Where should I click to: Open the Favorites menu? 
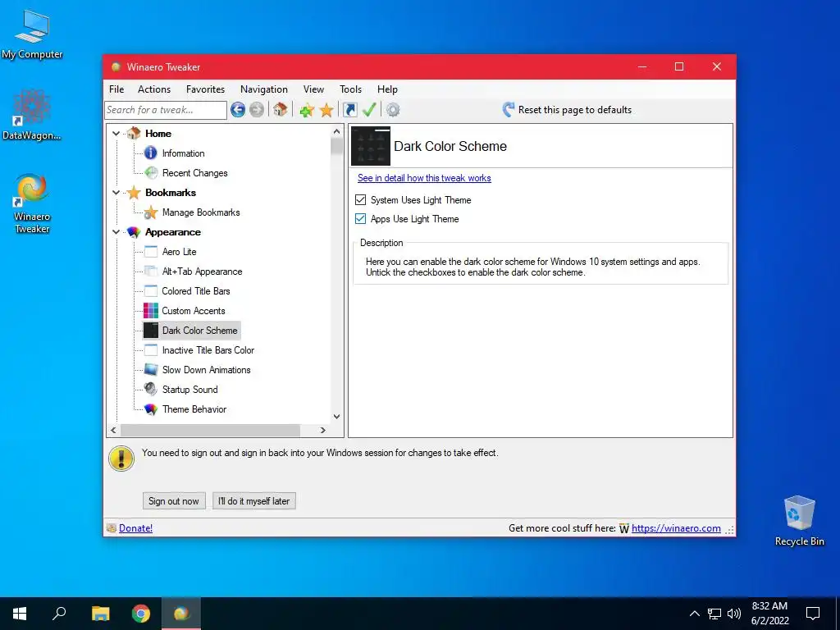coord(205,89)
